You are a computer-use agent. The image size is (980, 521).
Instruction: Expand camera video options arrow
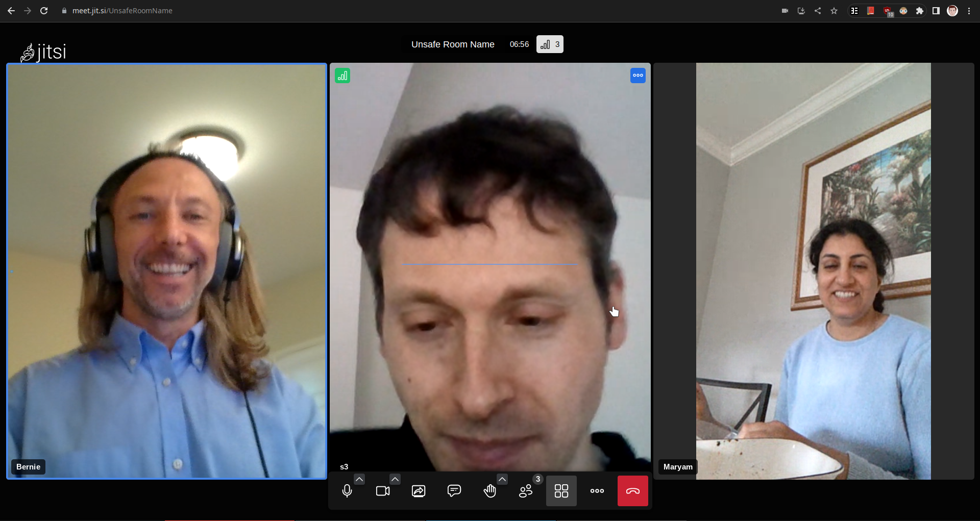coord(395,479)
